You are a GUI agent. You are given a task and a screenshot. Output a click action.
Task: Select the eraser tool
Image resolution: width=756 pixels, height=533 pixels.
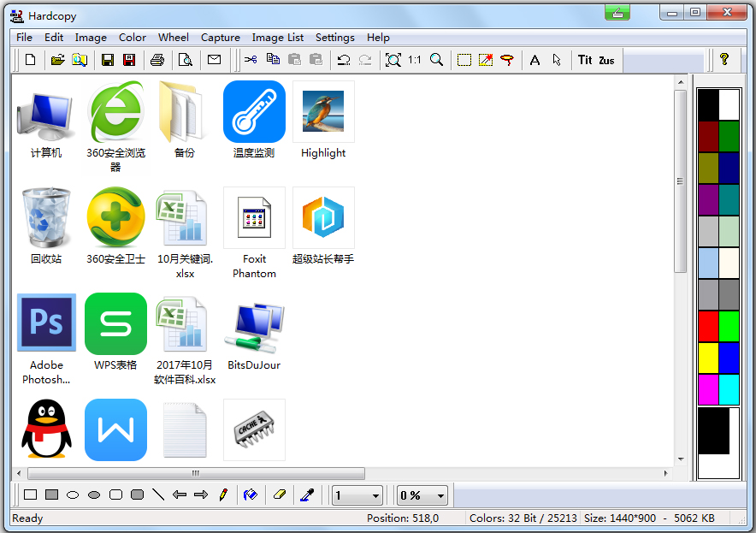pos(278,495)
